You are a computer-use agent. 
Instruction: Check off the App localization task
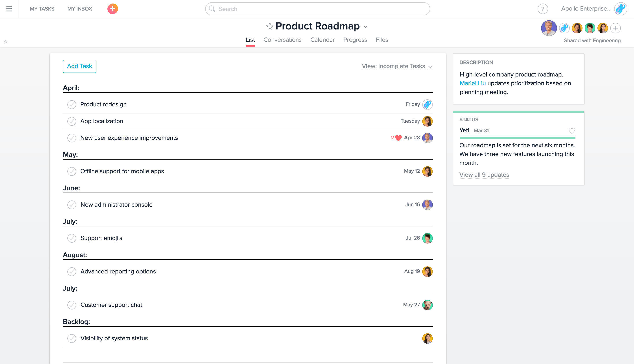tap(72, 121)
